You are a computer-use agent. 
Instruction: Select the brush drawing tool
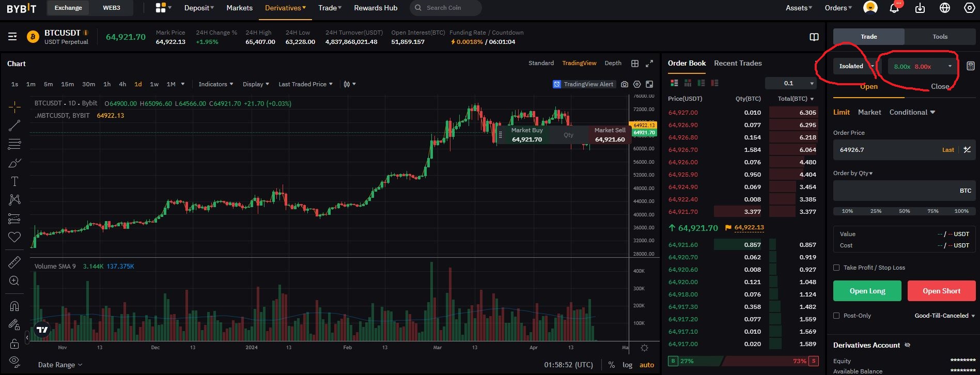point(14,163)
